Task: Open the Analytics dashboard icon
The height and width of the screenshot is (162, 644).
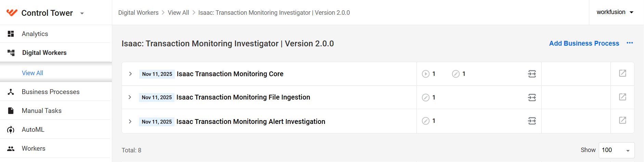Action: [11, 34]
